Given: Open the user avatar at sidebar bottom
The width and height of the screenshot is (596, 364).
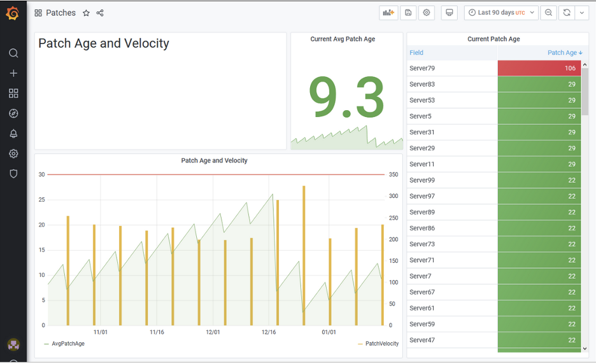Looking at the screenshot, I should [x=13, y=345].
